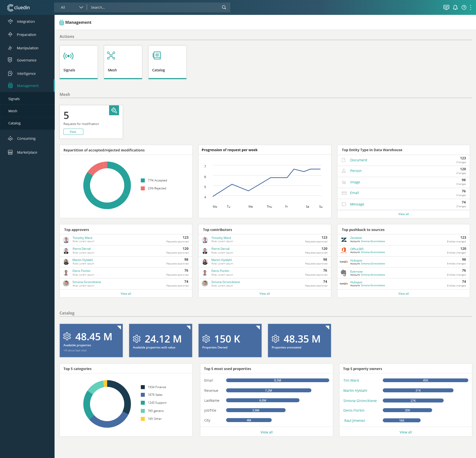Open Denis Florkin in Top contributors
Image resolution: width=476 pixels, height=458 pixels.
pyautogui.click(x=220, y=271)
